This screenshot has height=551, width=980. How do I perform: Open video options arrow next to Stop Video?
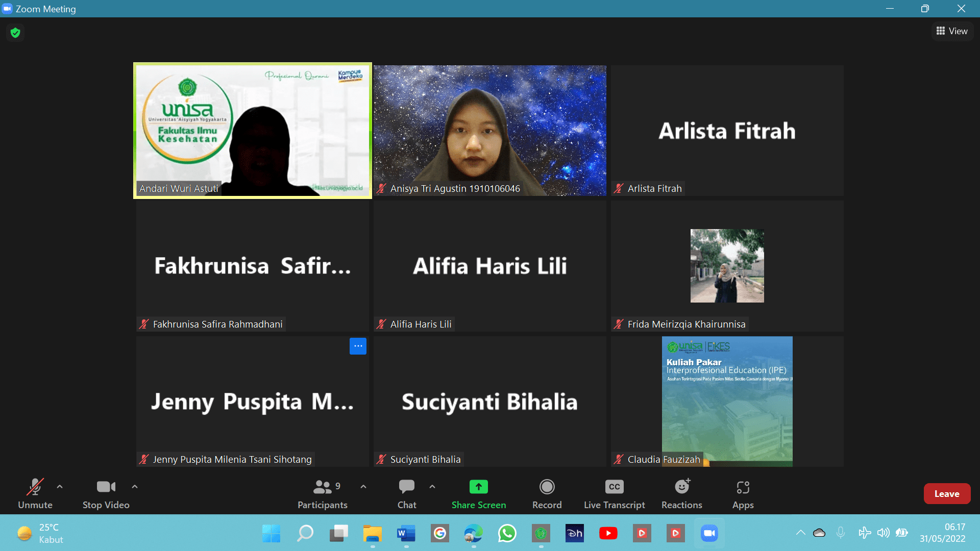coord(135,487)
